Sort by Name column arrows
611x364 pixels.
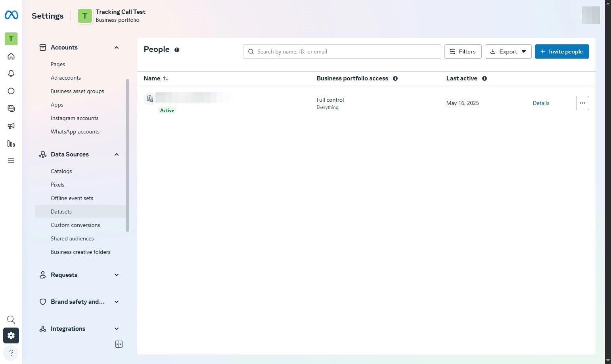coord(166,78)
